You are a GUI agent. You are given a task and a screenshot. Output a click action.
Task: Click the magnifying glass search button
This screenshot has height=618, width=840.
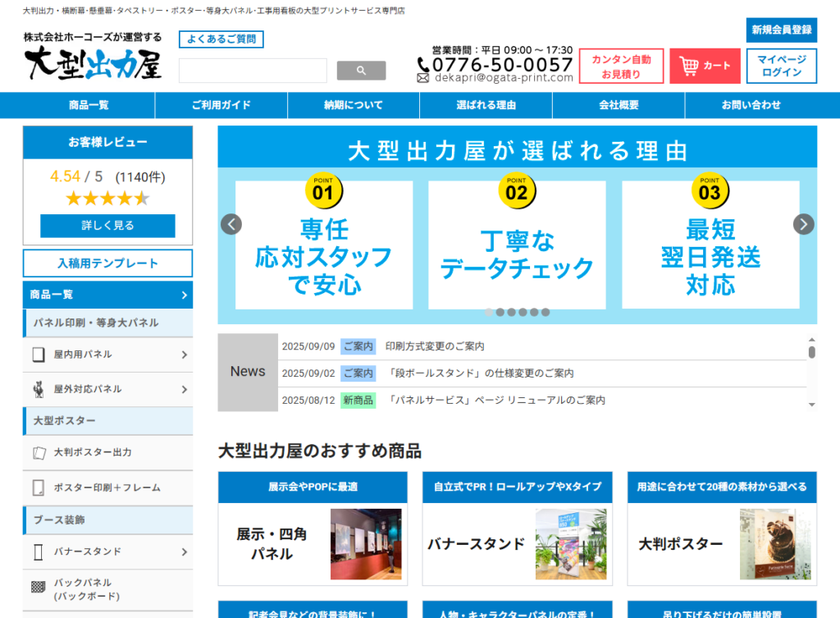[x=361, y=71]
